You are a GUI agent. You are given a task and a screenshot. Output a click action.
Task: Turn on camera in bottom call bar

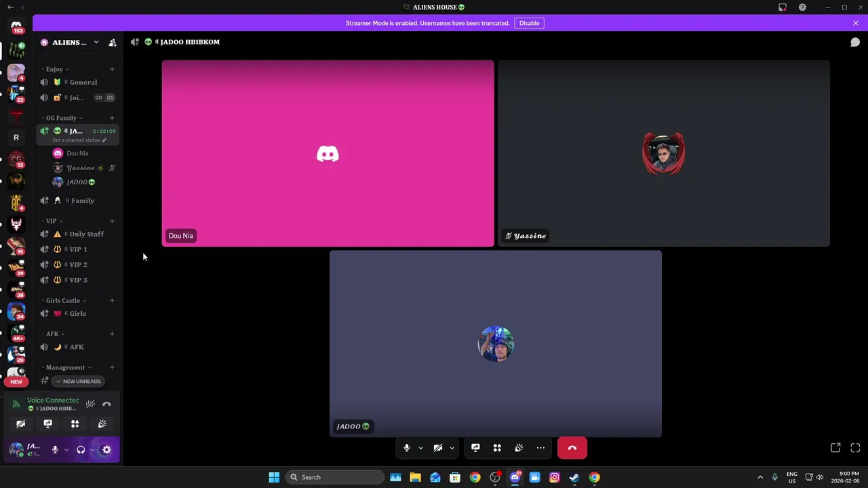pos(438,448)
